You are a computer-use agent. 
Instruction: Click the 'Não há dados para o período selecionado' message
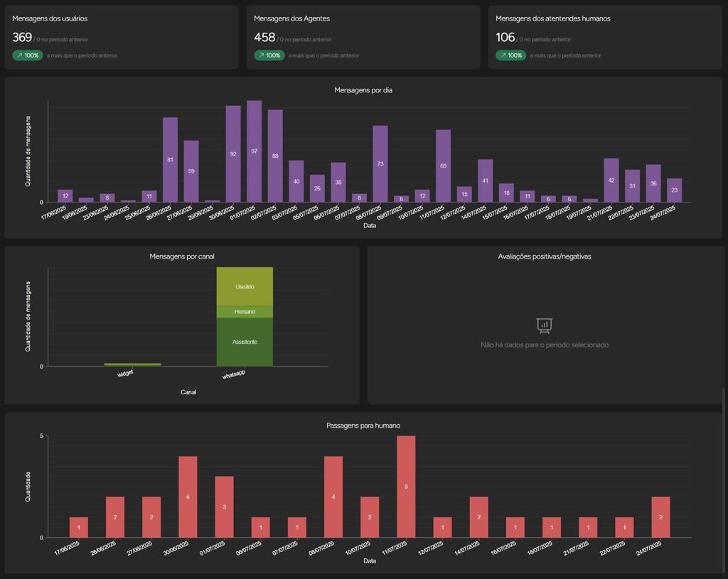[545, 345]
